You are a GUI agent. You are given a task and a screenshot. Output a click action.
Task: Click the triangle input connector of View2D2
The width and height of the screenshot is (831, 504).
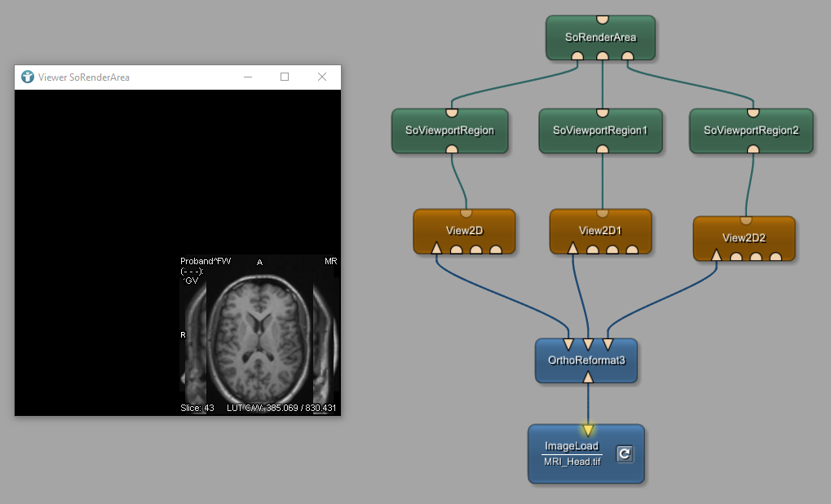(x=716, y=256)
